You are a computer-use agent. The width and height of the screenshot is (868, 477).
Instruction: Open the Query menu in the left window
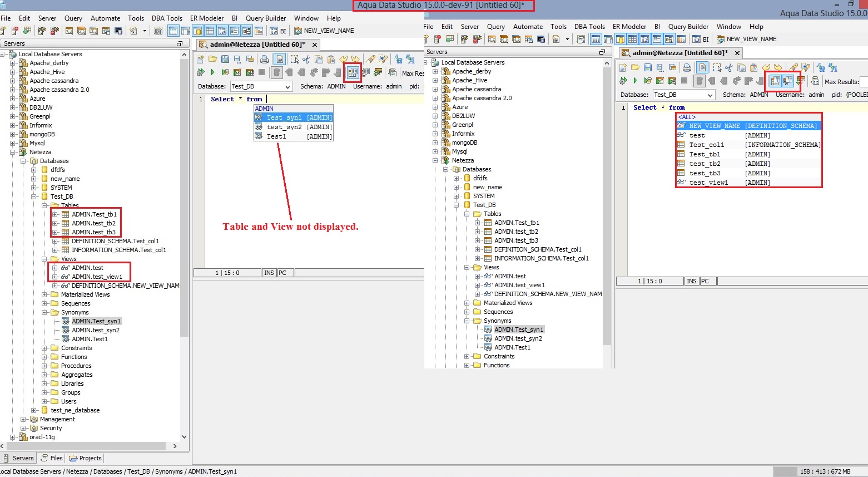tap(73, 18)
